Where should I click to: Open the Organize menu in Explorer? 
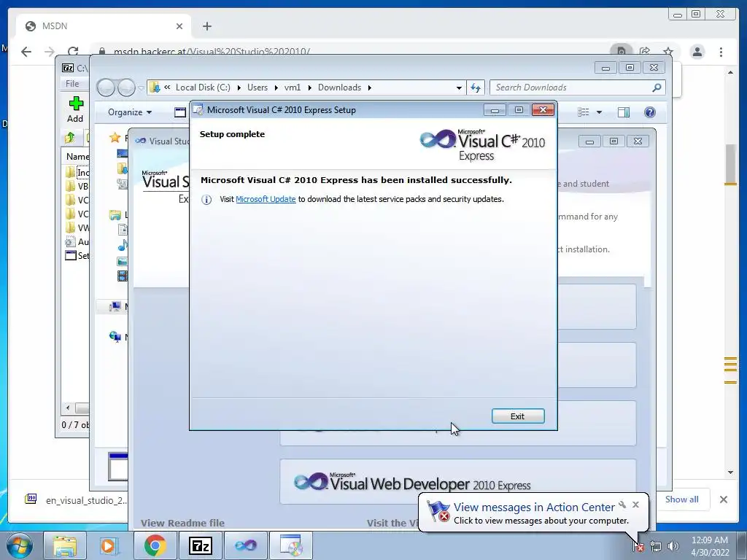tap(130, 112)
